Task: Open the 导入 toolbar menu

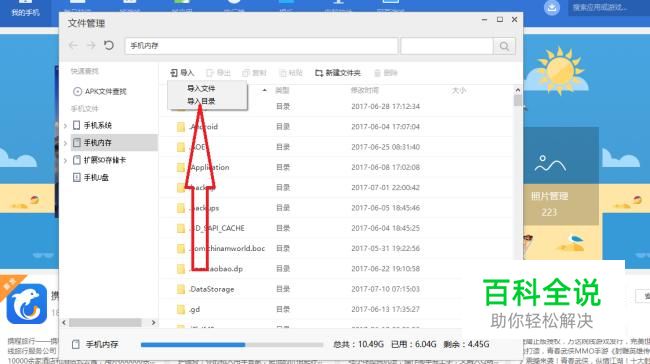Action: pyautogui.click(x=182, y=73)
